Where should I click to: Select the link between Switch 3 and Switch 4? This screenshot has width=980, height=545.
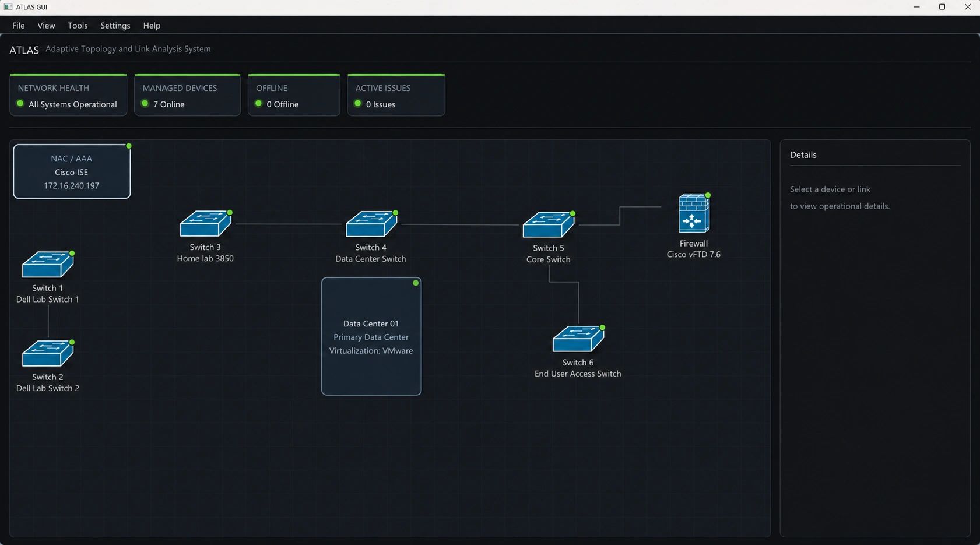289,224
